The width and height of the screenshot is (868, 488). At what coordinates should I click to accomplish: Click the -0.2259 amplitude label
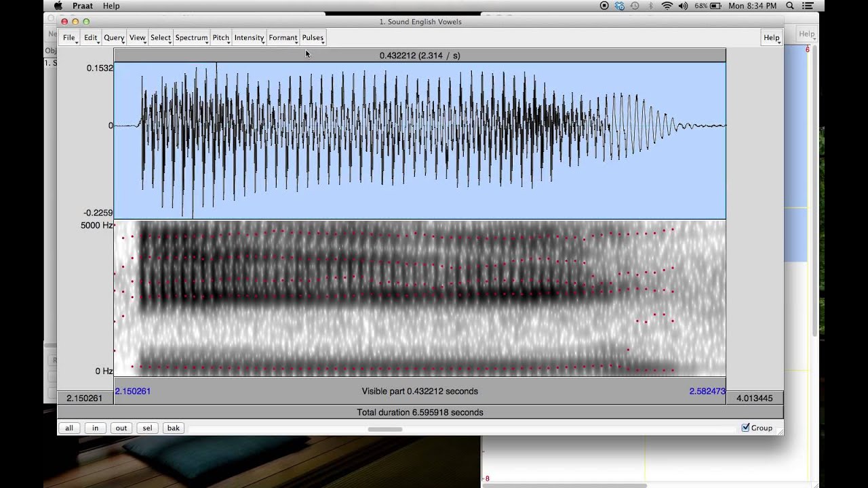point(98,213)
